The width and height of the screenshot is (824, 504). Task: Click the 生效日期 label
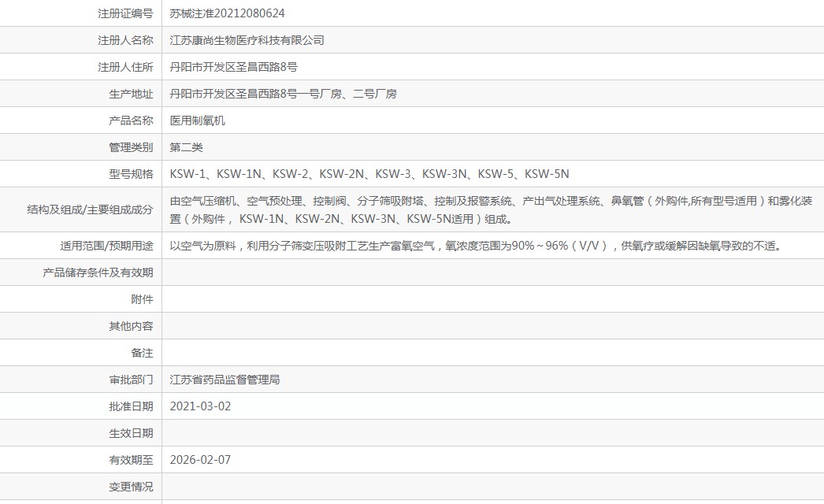[131, 433]
